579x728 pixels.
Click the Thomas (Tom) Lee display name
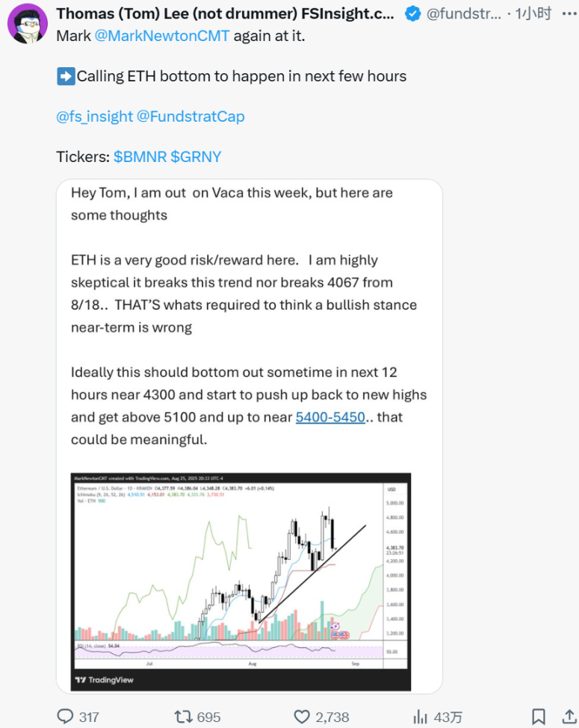tap(228, 13)
